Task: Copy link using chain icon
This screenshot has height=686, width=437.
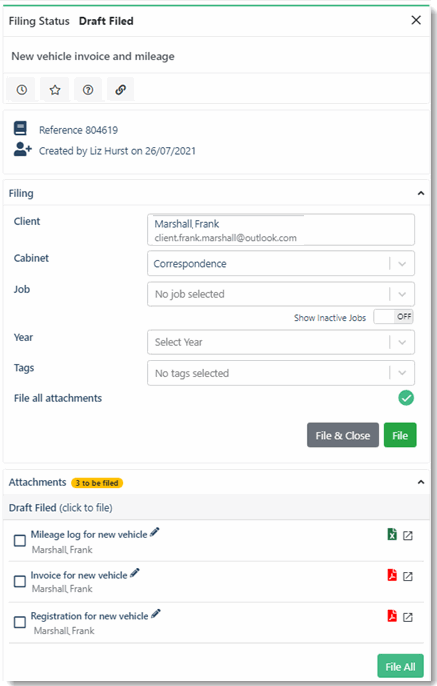Action: 120,90
